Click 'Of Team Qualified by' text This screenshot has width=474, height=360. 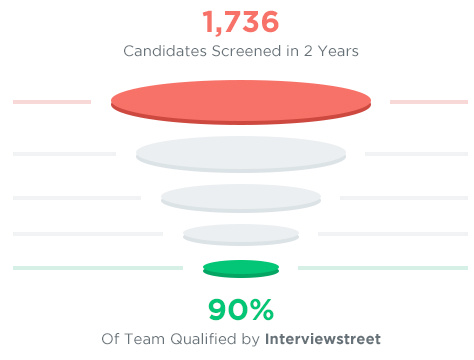click(x=180, y=339)
